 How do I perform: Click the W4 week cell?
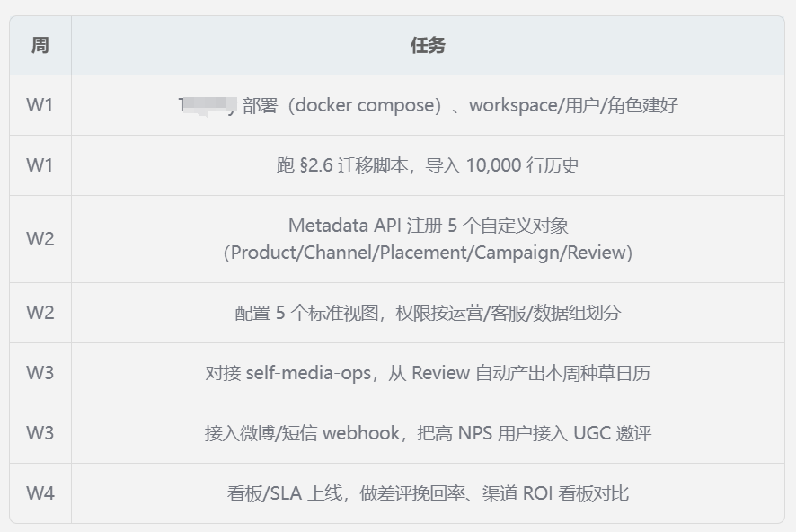(x=40, y=493)
